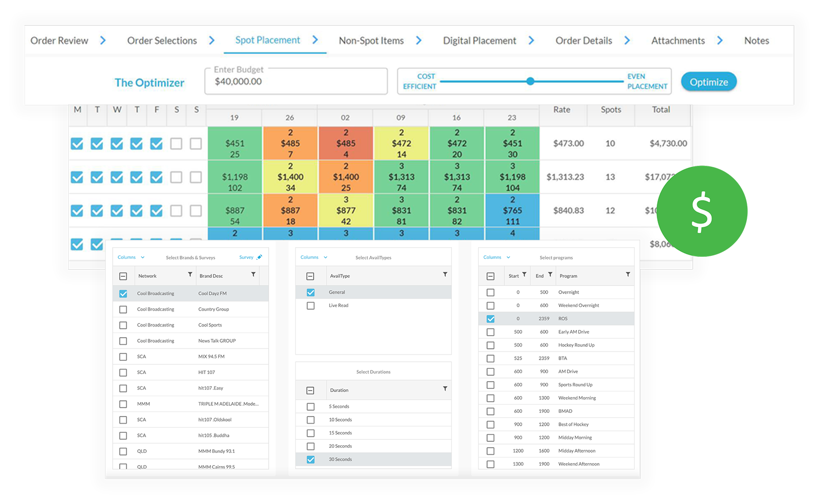Uncheck the Cool Dayz FM brand
Image resolution: width=819 pixels, height=504 pixels.
point(123,294)
